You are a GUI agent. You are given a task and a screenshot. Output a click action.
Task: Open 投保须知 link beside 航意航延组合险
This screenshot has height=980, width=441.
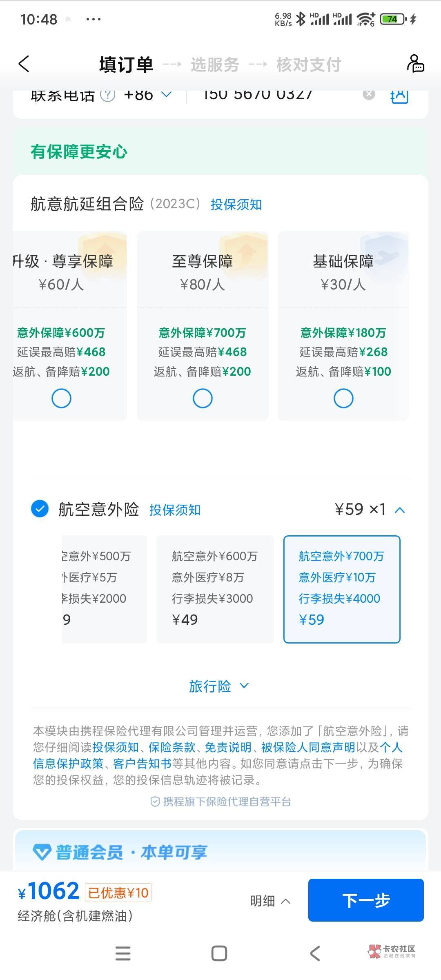coord(236,205)
